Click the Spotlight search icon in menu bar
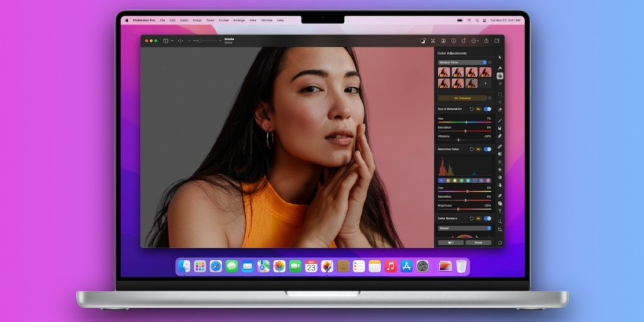644x322 pixels. click(x=477, y=20)
